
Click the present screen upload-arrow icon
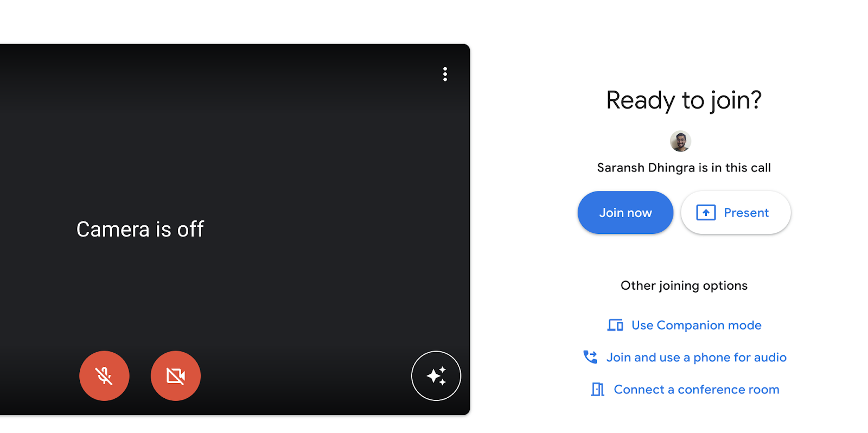click(x=706, y=213)
